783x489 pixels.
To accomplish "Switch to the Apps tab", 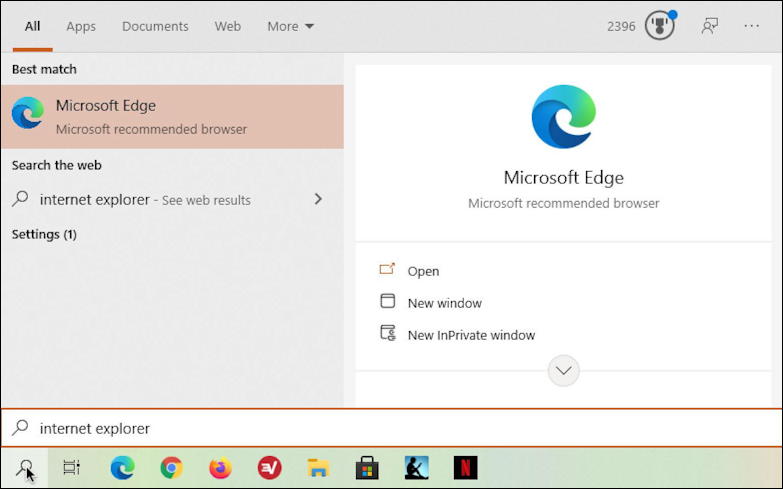I will point(81,26).
